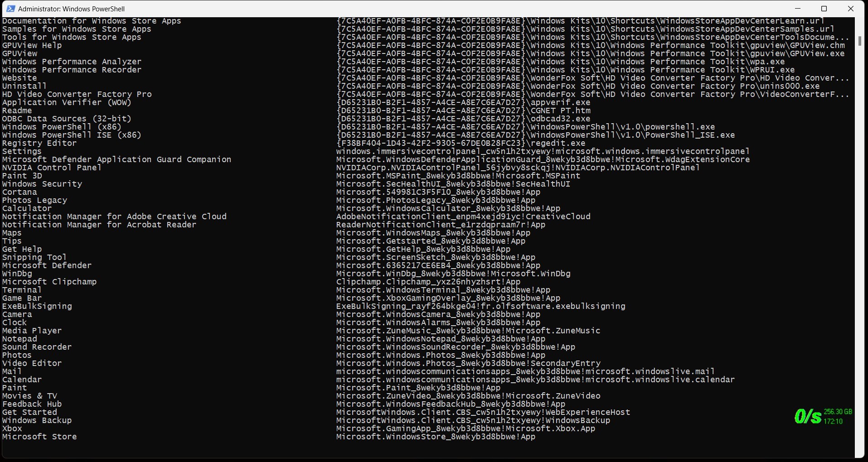The image size is (868, 462).
Task: Click the regedit.exe path text
Action: click(x=461, y=143)
